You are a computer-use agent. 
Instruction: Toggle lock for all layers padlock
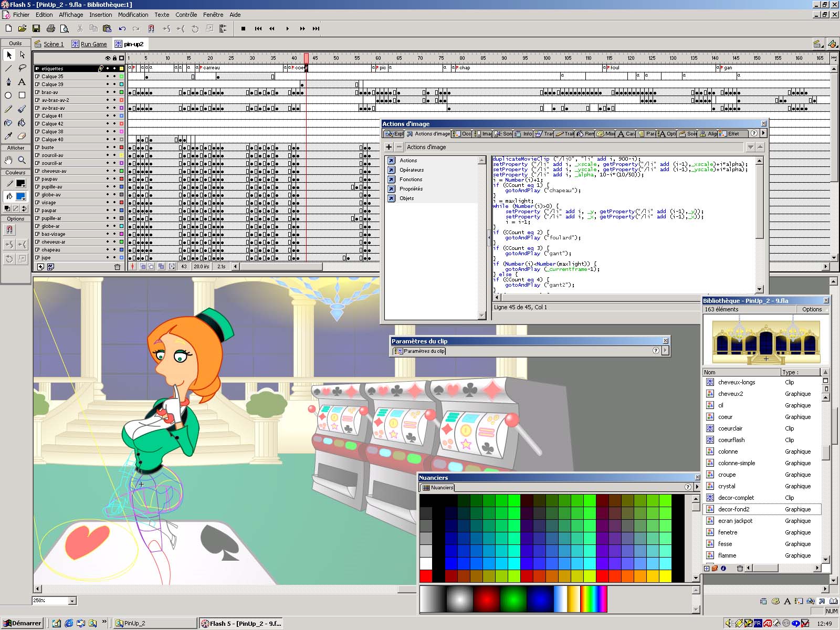pyautogui.click(x=114, y=58)
